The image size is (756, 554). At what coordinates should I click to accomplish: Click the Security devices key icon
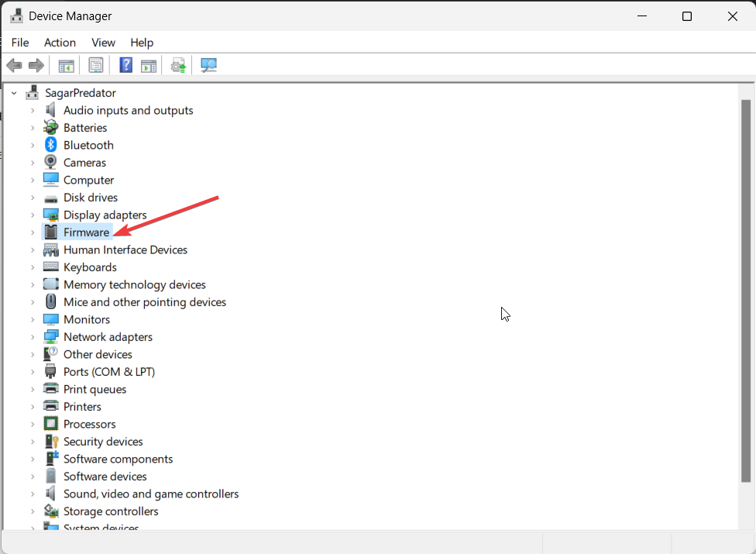(51, 441)
